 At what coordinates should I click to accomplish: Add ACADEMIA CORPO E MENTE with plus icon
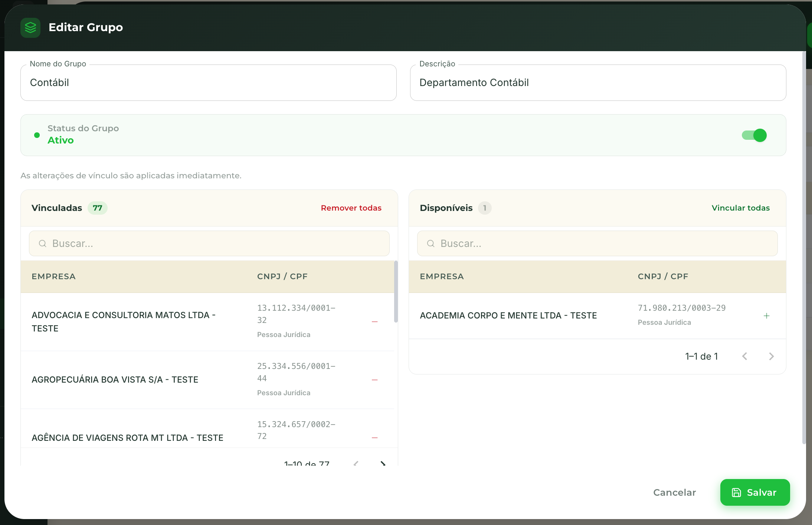point(766,316)
